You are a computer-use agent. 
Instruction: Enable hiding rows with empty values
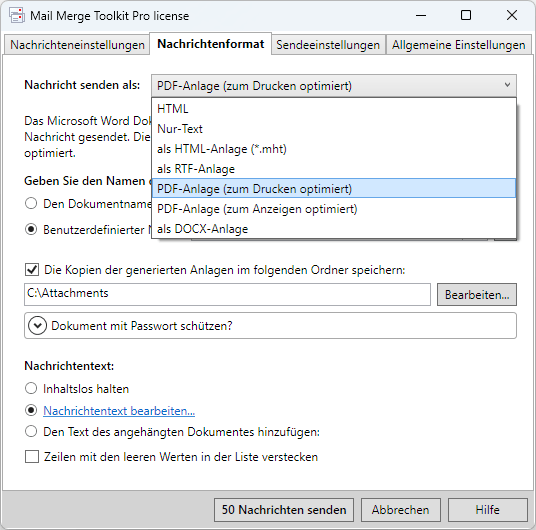point(32,457)
